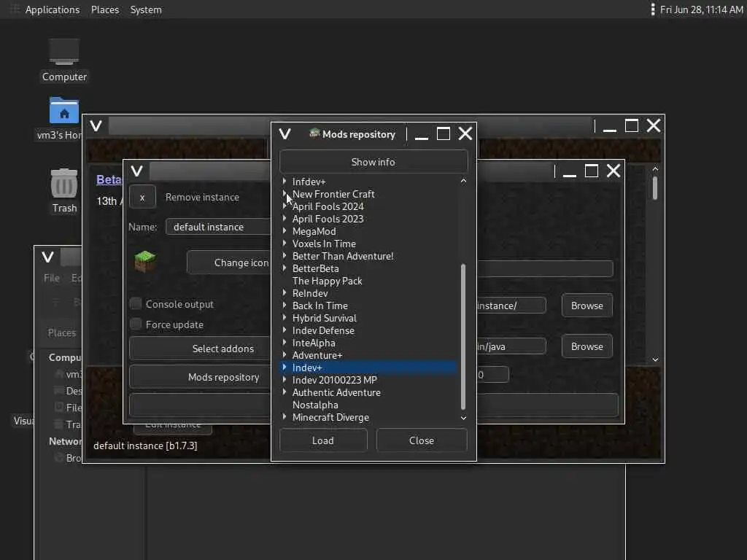Toggle the Console output checkbox

(x=136, y=304)
